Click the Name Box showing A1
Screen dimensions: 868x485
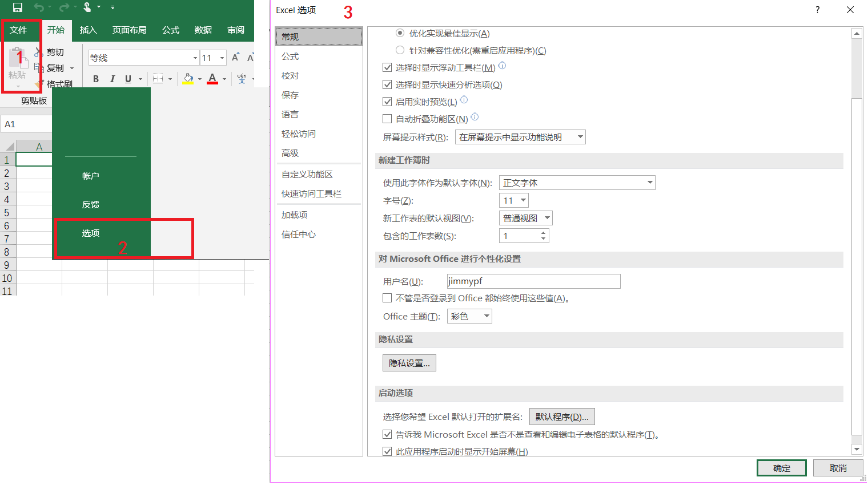pos(26,124)
